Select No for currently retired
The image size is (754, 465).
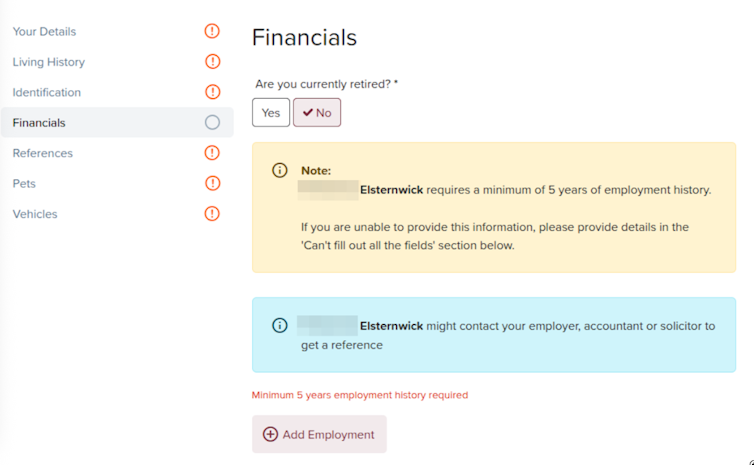point(317,113)
